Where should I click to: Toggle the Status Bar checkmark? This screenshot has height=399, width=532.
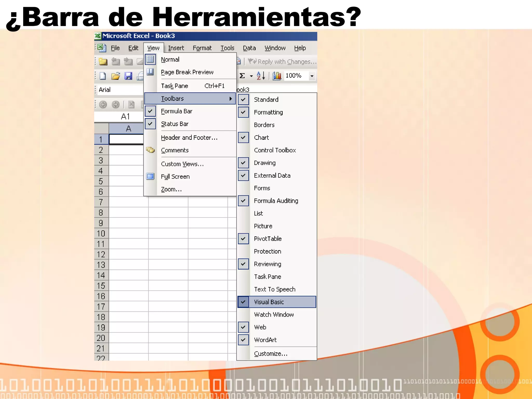[x=150, y=124]
